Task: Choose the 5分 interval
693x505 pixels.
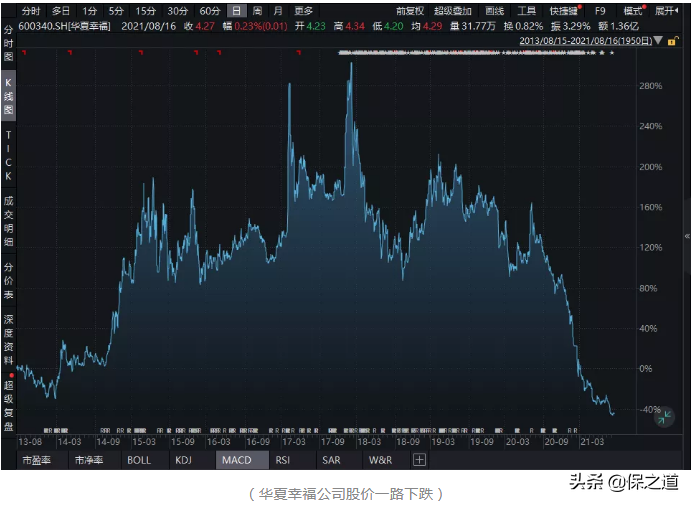Action: [x=116, y=11]
